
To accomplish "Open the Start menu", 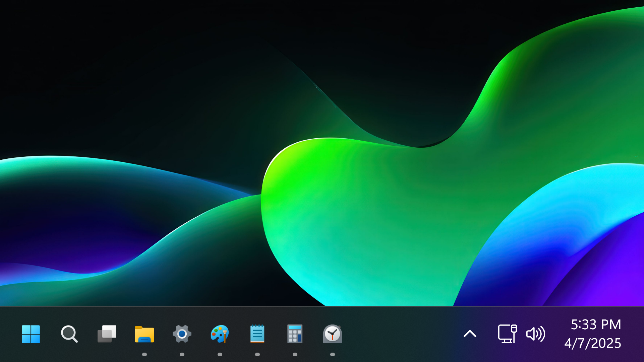I will coord(31,334).
